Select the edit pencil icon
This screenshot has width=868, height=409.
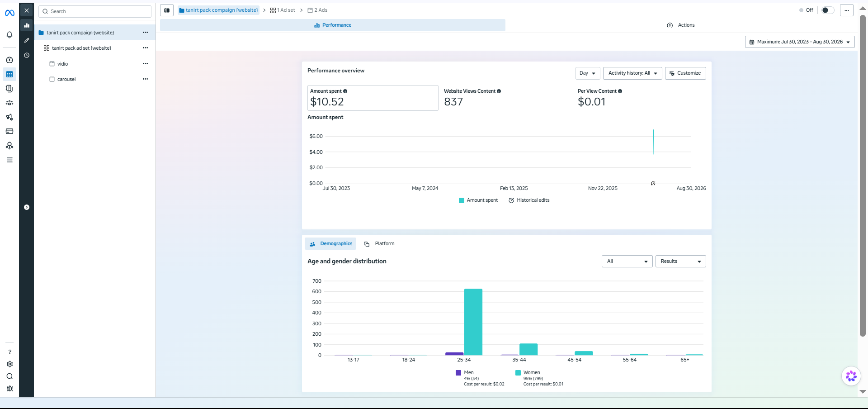click(27, 40)
